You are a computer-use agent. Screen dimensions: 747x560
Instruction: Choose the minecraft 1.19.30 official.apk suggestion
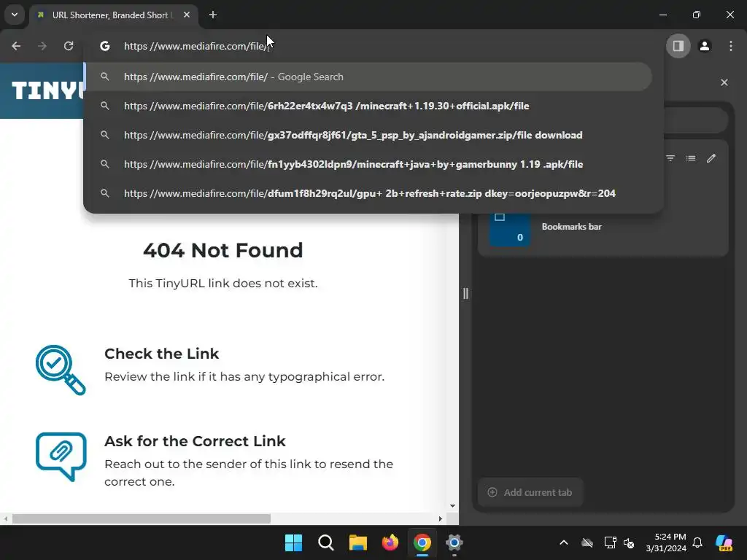(368, 106)
